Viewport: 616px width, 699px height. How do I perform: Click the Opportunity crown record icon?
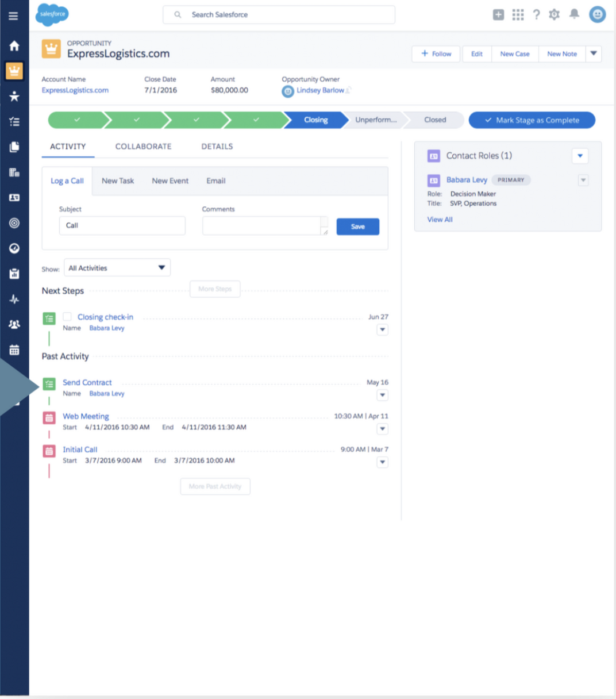coord(51,49)
